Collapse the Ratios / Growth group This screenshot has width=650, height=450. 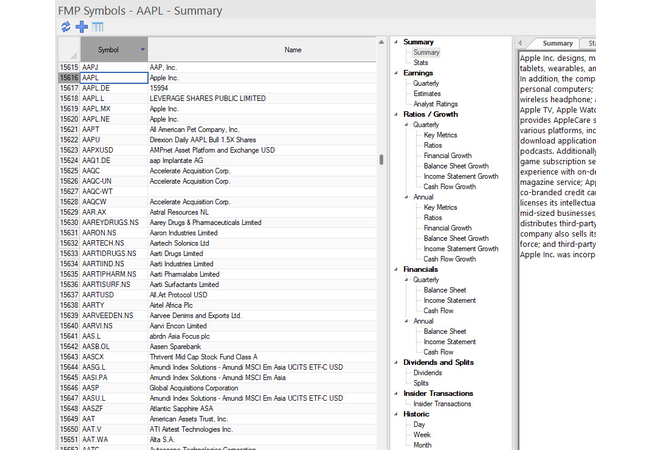coord(396,114)
